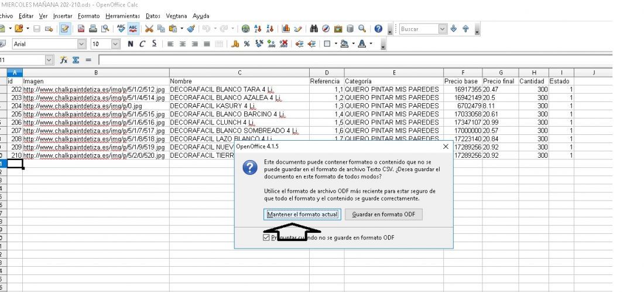Viewport: 644px width, 292px height.
Task: Expand the Borders dropdown arrow
Action: click(336, 43)
